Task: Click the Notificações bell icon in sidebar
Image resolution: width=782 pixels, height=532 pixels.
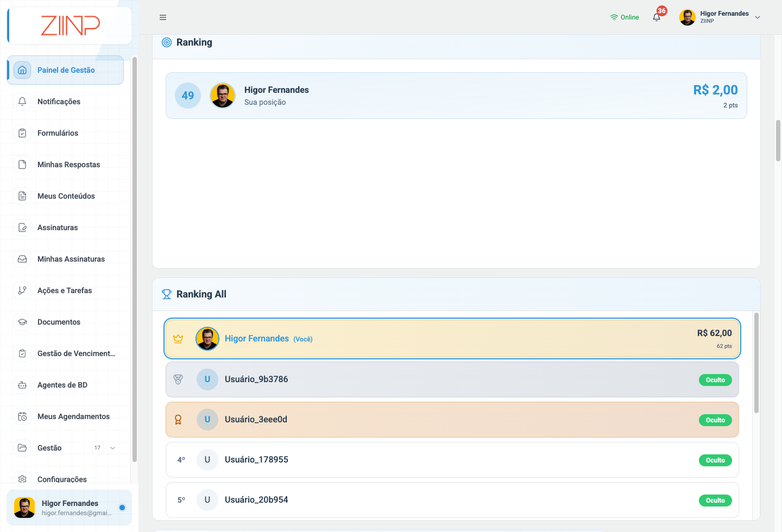Action: click(x=22, y=102)
